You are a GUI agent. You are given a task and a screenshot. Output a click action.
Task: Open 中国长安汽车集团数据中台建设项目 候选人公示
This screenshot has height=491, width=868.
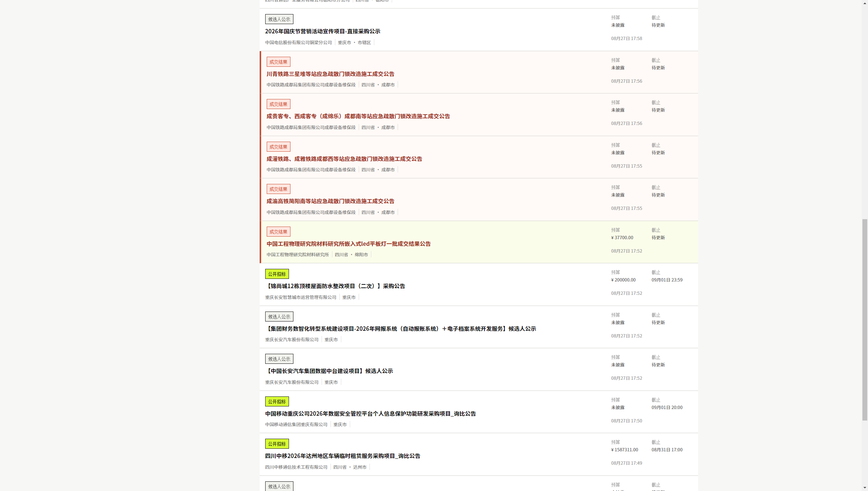click(329, 371)
